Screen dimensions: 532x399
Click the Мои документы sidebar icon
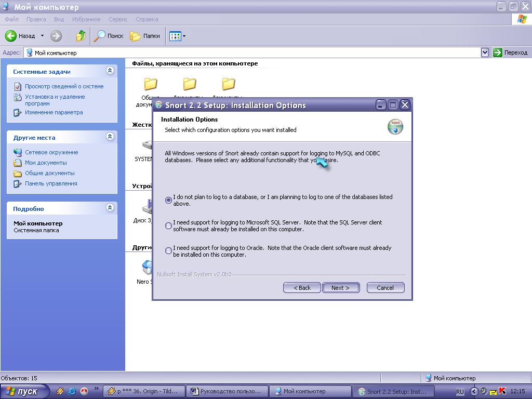click(x=18, y=163)
